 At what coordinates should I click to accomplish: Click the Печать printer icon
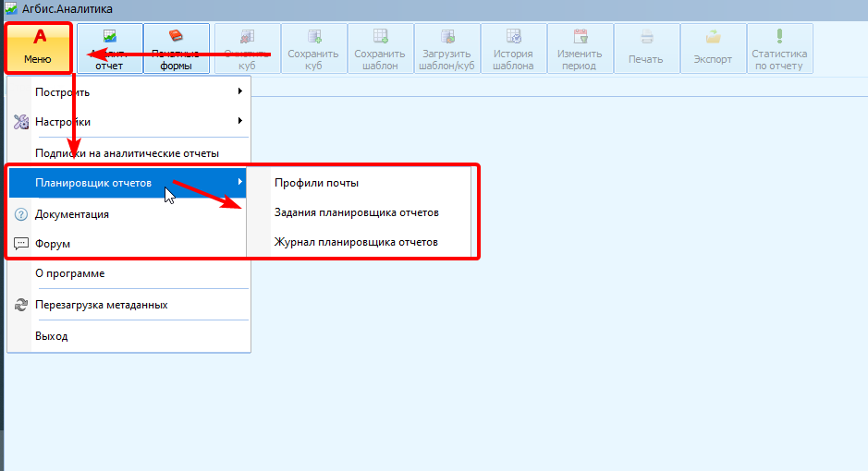tap(646, 37)
